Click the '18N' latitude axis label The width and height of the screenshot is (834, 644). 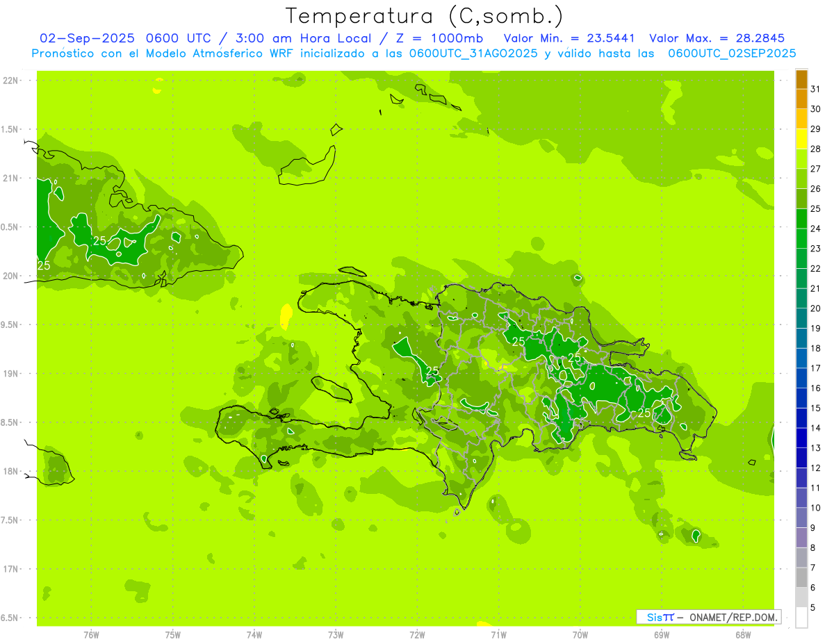click(12, 471)
